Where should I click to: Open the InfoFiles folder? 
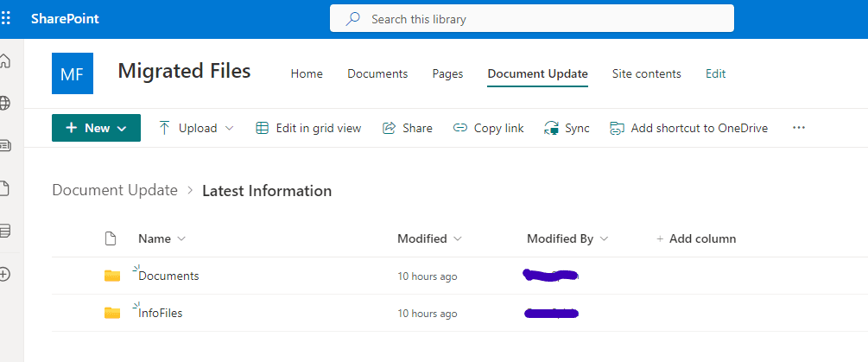(161, 313)
